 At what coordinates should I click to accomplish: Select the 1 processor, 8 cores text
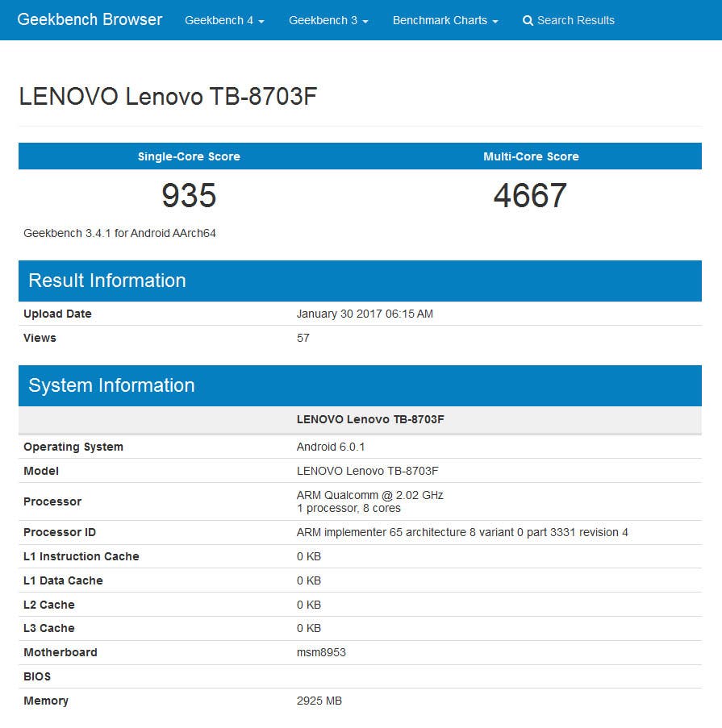point(348,508)
